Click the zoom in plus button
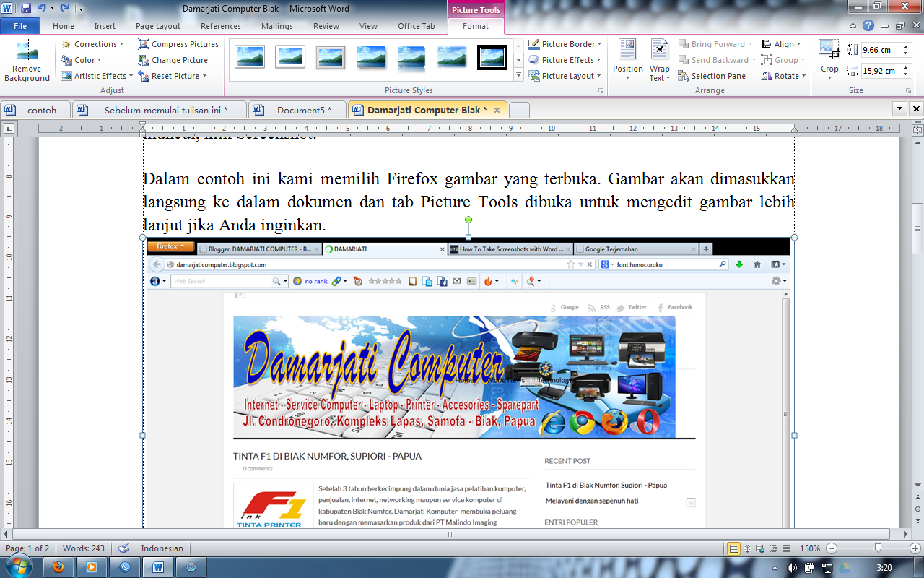The height and width of the screenshot is (578, 924). pos(915,548)
